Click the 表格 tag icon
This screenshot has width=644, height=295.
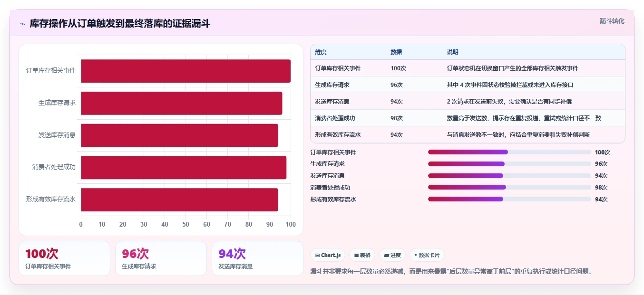pos(356,255)
